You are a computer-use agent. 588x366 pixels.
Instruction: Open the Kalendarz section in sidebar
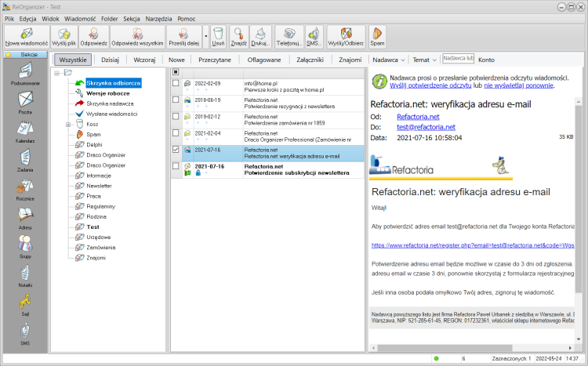click(x=25, y=132)
